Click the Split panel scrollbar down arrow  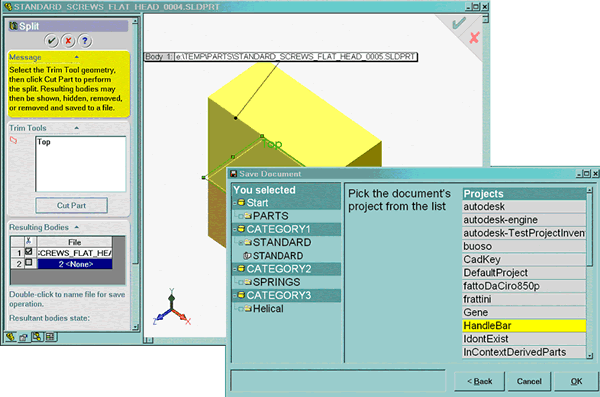click(x=135, y=327)
